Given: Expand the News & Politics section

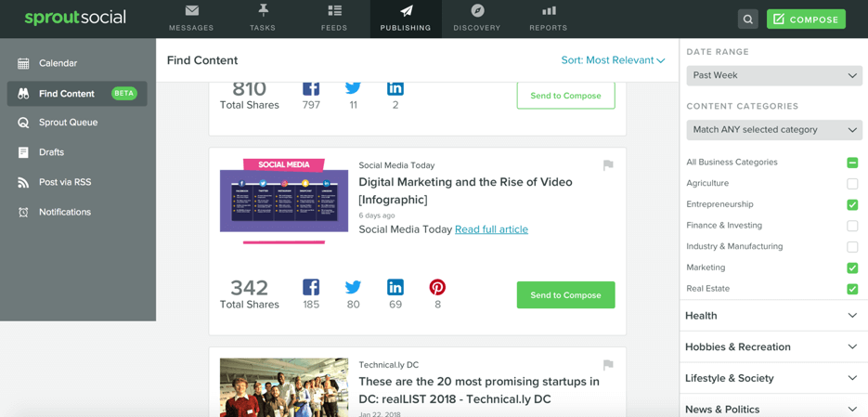Looking at the screenshot, I should click(x=773, y=409).
